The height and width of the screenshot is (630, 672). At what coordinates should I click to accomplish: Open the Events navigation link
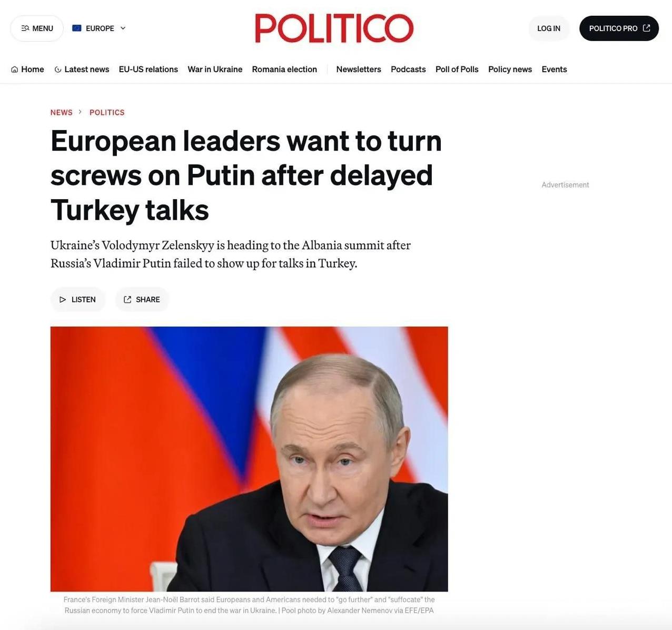click(x=554, y=70)
